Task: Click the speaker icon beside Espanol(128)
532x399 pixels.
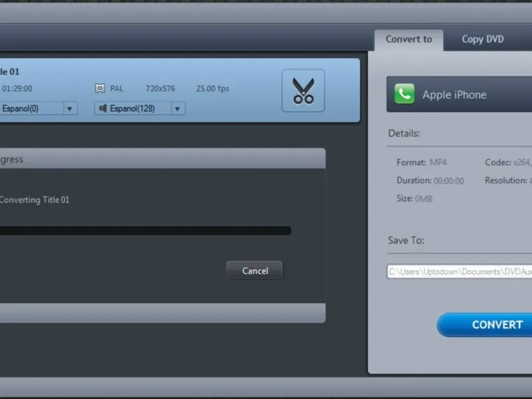Action: 102,108
